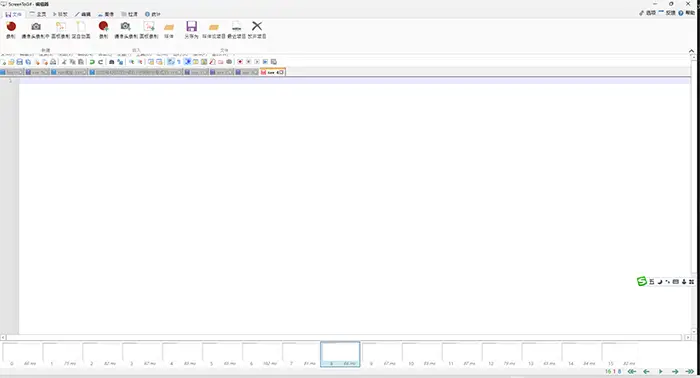
Task: Start a new screen recording
Action: tap(11, 30)
